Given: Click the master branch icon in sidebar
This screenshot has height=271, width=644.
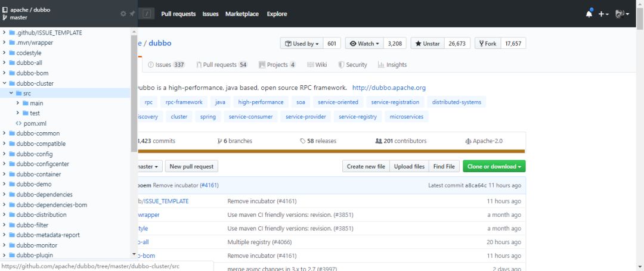Looking at the screenshot, I should 5,18.
